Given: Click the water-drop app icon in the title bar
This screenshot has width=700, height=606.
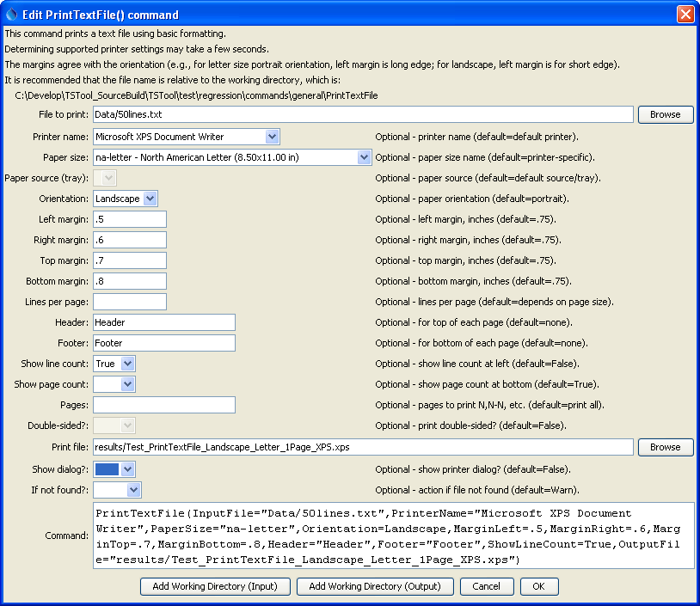Looking at the screenshot, I should pyautogui.click(x=11, y=15).
